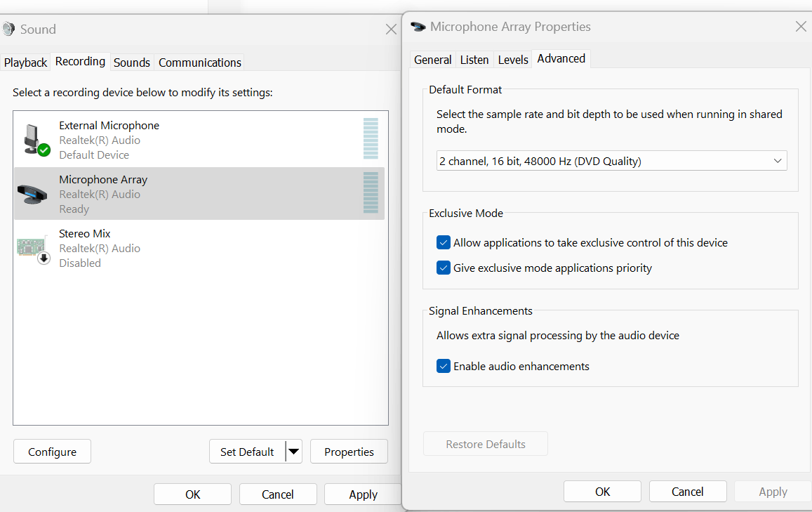Uncheck Enable audio enhancements
Screen dimensions: 812x512
point(444,367)
